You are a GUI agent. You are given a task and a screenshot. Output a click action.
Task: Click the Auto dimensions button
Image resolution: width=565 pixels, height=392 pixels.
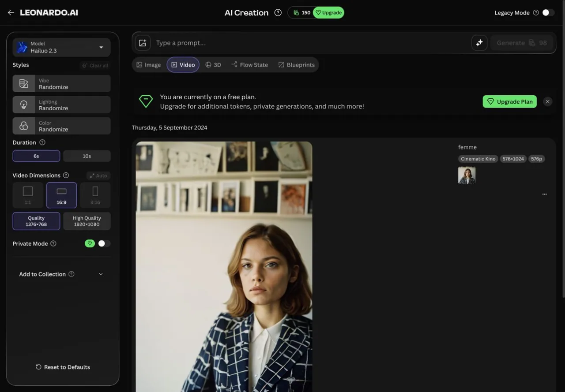click(x=98, y=175)
